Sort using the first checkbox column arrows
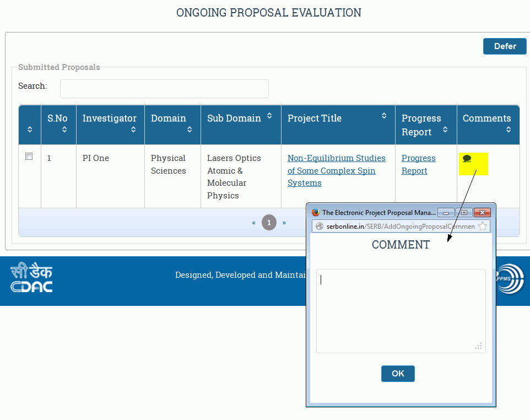Viewport: 530px width, 420px height. (x=30, y=130)
